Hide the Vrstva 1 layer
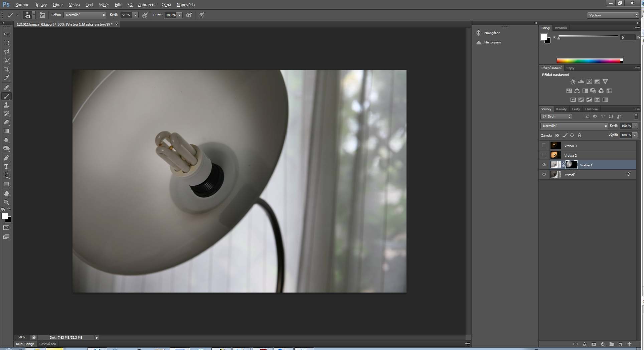This screenshot has height=350, width=644. click(x=544, y=165)
